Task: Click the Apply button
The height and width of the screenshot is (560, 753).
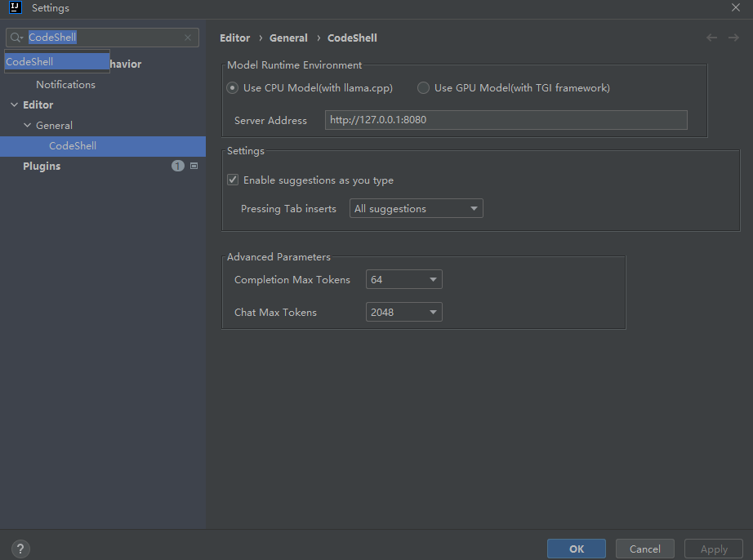Action: (714, 549)
